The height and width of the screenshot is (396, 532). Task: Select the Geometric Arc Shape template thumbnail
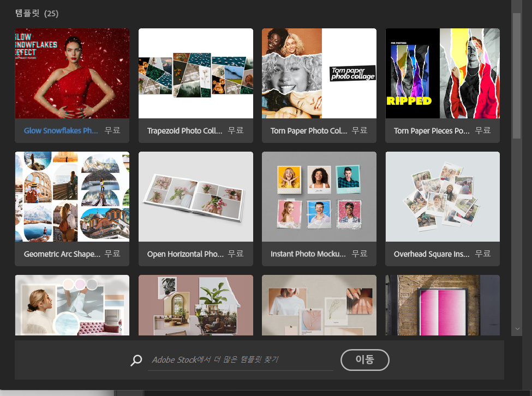click(72, 197)
